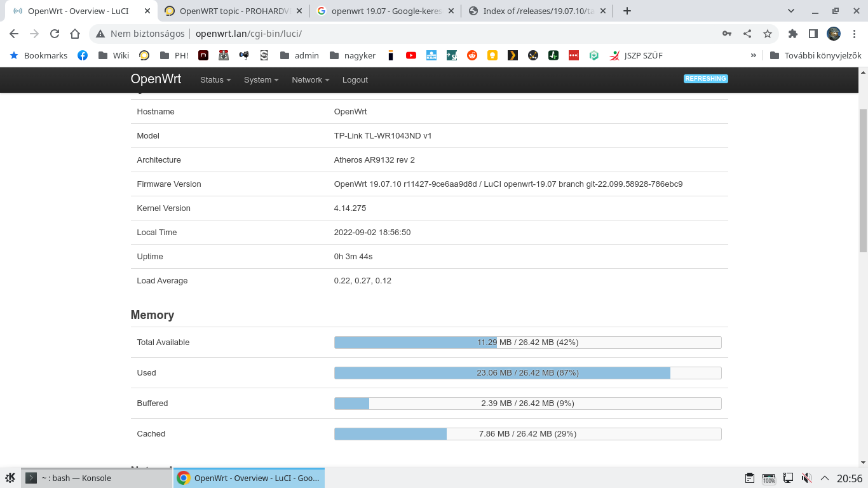Viewport: 868px width, 488px height.
Task: Open the Bookmarks starred folder
Action: point(38,55)
